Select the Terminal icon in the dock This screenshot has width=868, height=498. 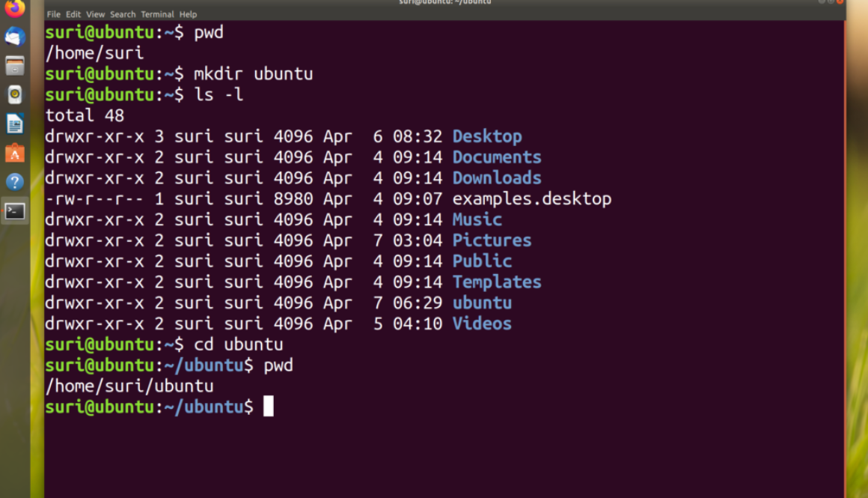tap(15, 211)
